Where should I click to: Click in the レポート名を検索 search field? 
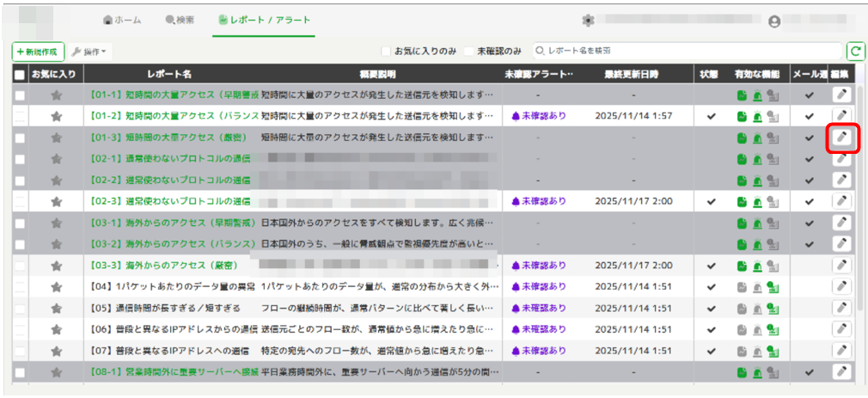click(688, 52)
